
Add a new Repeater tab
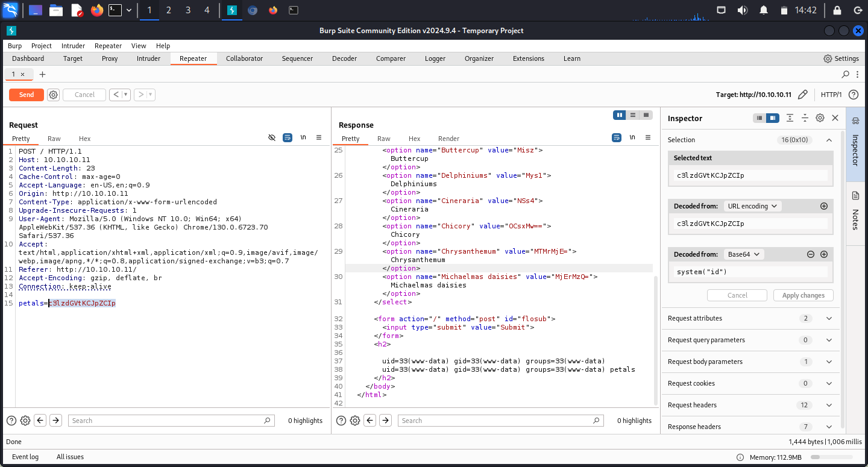pyautogui.click(x=42, y=74)
